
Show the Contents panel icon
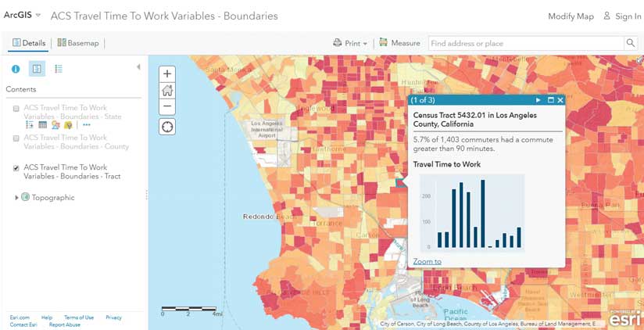37,69
